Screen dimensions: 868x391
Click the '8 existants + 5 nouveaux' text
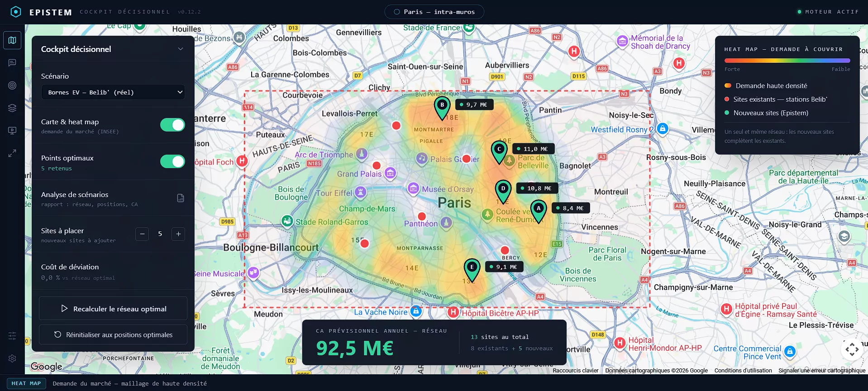coord(512,349)
